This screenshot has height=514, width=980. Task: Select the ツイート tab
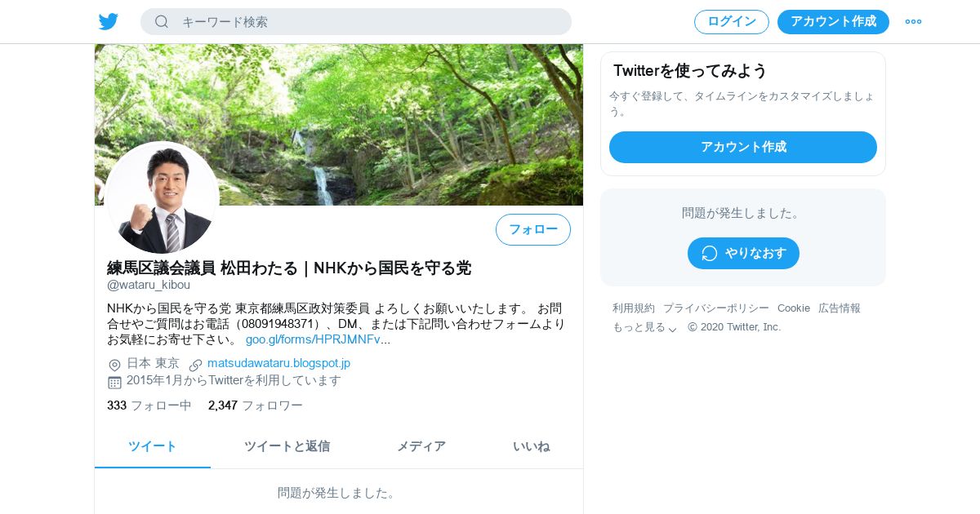coord(153,446)
